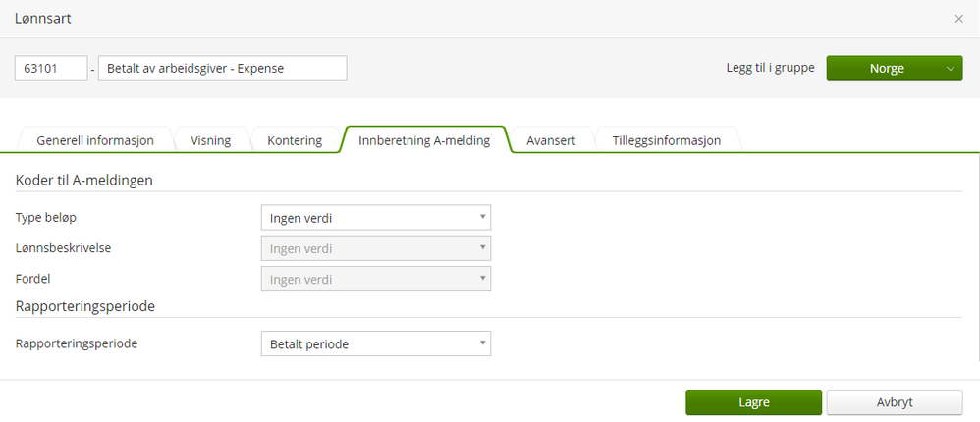
Task: Click the 'Legg til i gruppe' label
Action: tap(769, 69)
